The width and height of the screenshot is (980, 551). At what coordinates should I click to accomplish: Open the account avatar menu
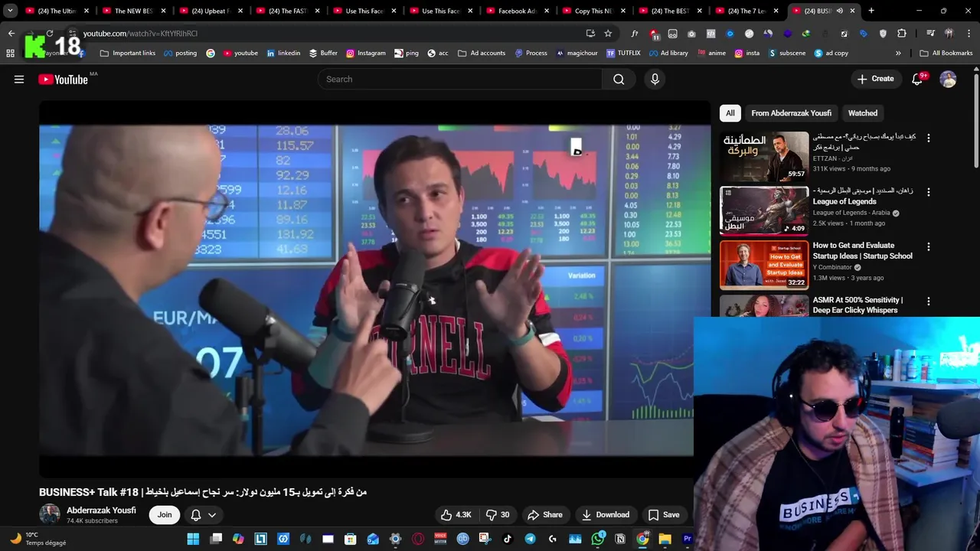[948, 80]
